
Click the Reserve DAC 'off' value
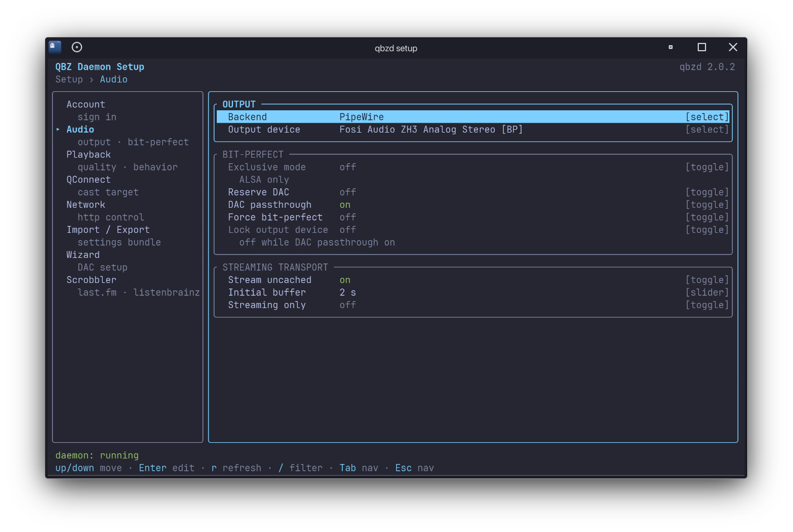(x=348, y=192)
